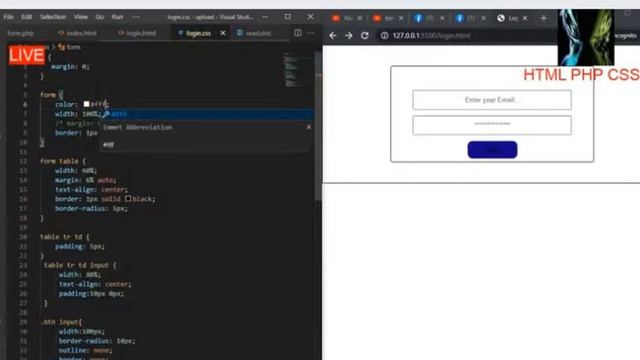
Task: Click the '.btn input{' selector line
Action: (x=62, y=322)
